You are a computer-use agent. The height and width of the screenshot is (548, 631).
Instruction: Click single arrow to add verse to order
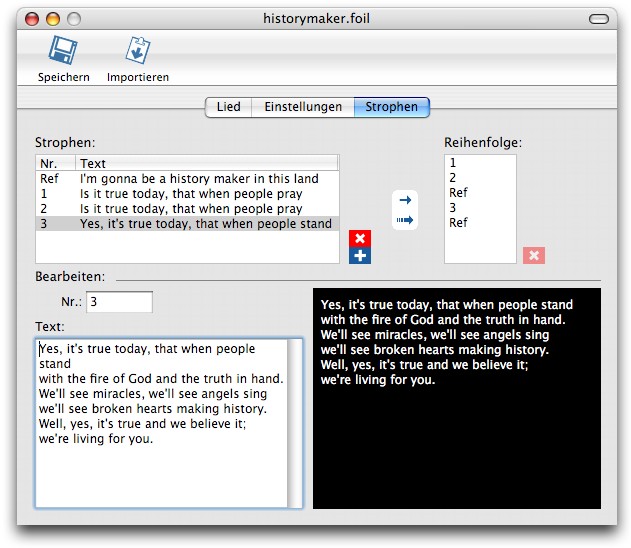[x=405, y=200]
